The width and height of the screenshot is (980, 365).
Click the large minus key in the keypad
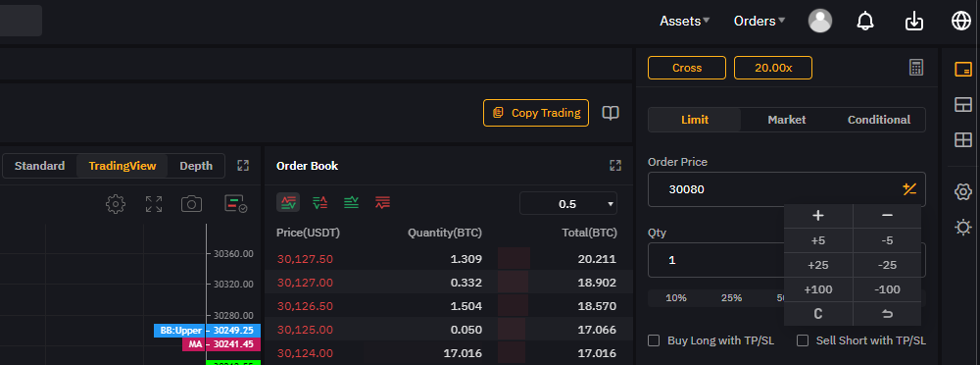[887, 216]
